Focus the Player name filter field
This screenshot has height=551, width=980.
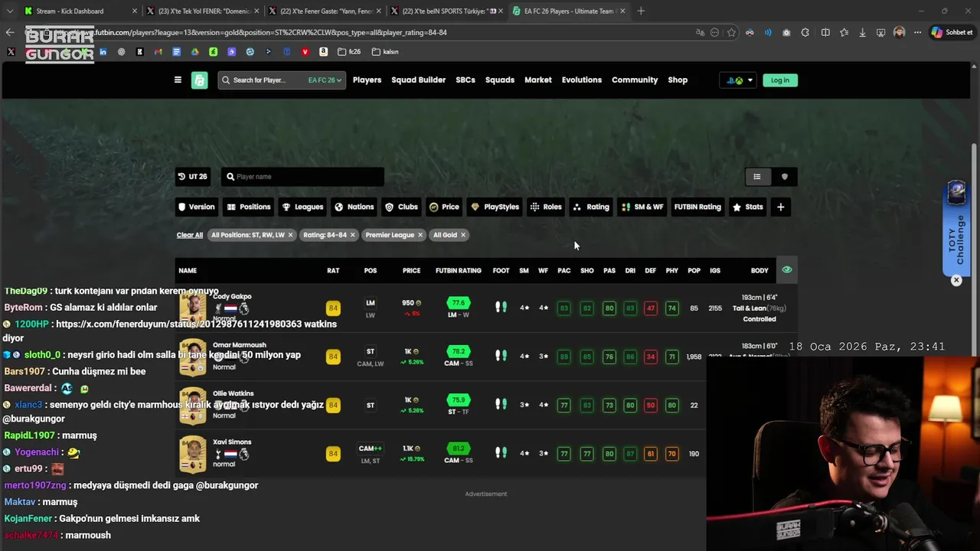click(x=302, y=177)
